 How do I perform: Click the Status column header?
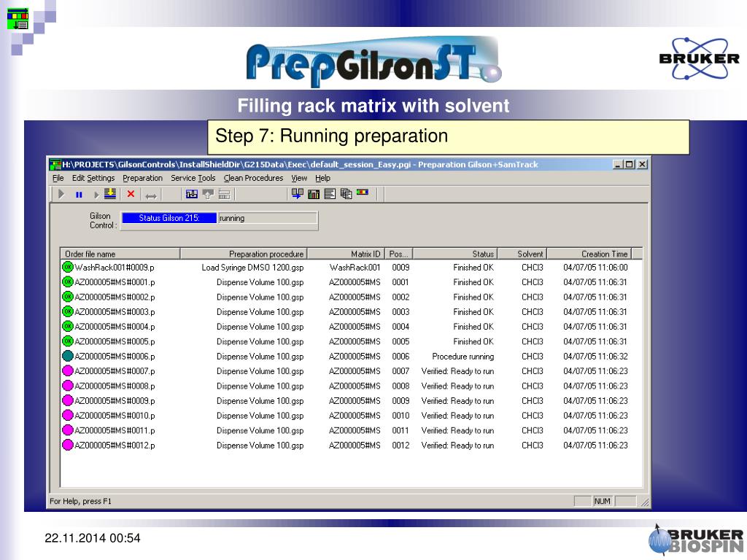(x=455, y=254)
